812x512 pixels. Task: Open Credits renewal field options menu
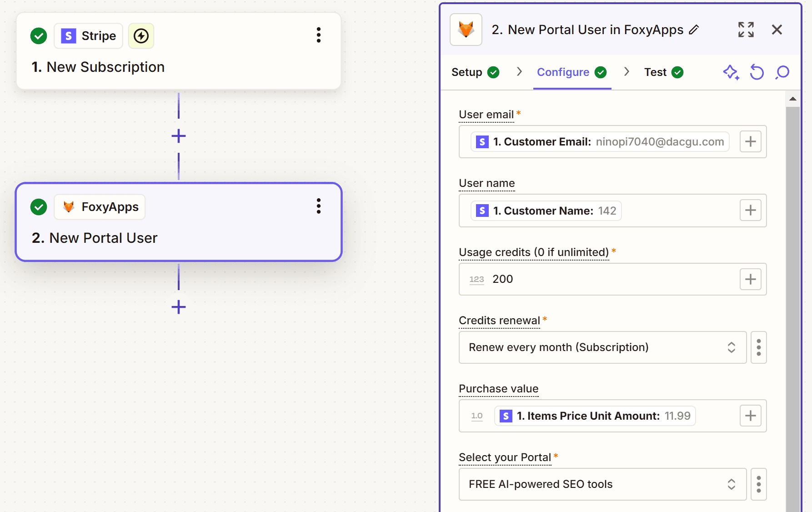coord(759,347)
